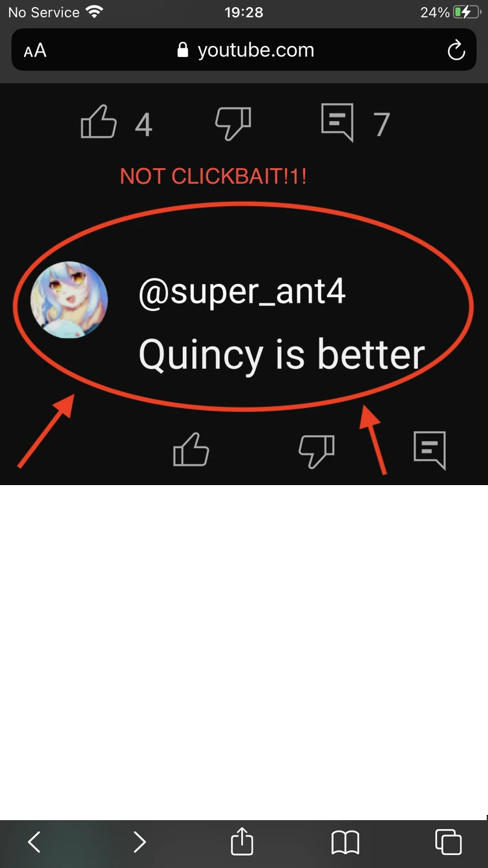
Task: Open the AA reader text-size menu
Action: 35,51
